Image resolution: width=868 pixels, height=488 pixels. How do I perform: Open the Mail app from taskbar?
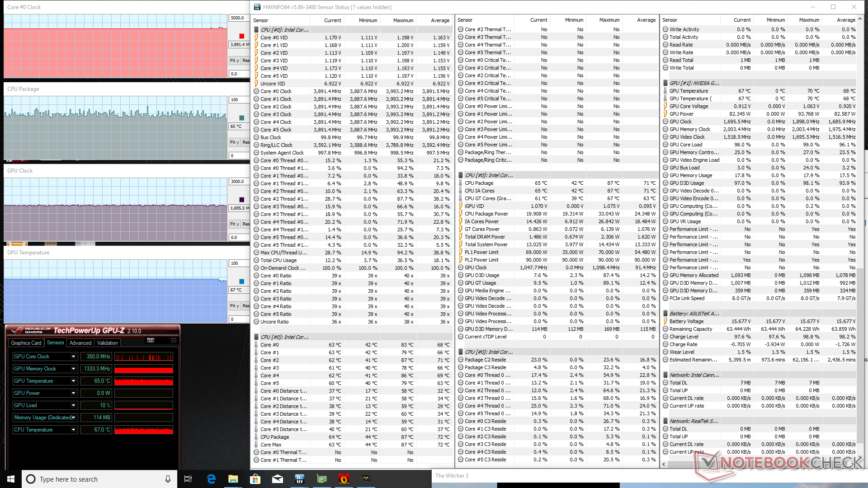pyautogui.click(x=278, y=479)
